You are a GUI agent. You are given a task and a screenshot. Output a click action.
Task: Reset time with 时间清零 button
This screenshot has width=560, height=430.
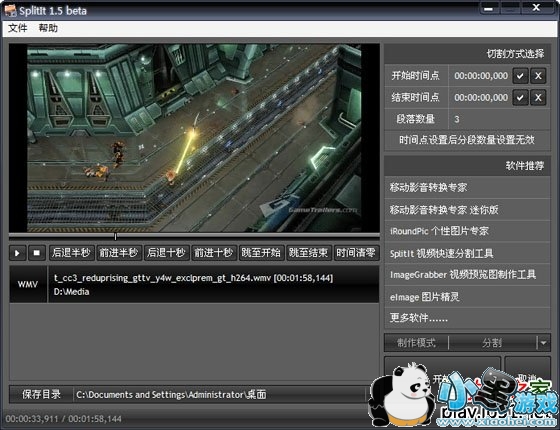point(356,253)
